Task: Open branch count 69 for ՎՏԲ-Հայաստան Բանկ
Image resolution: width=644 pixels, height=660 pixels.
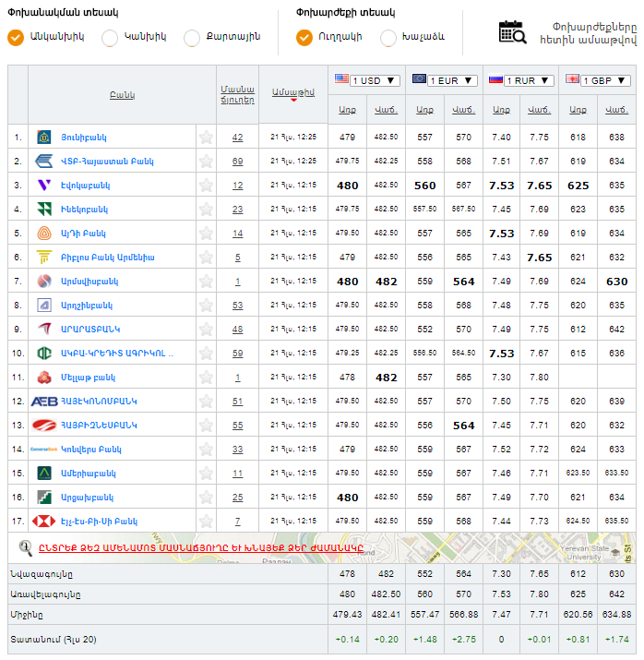Action: tap(237, 162)
